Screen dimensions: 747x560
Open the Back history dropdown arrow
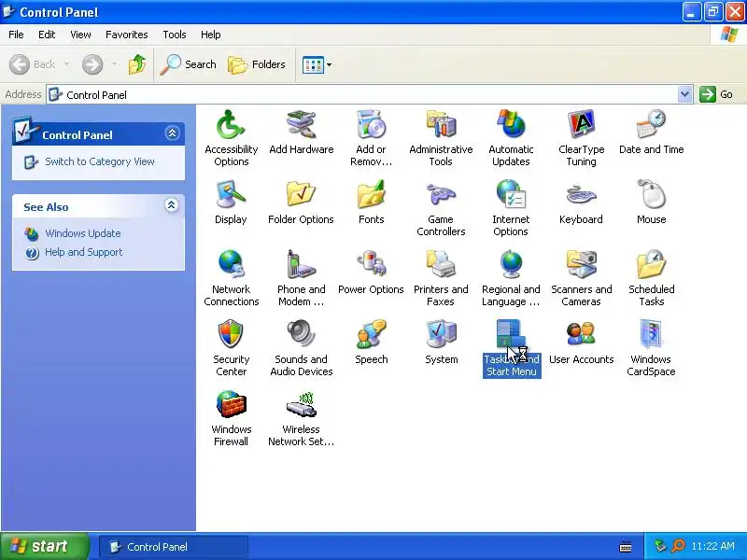pos(66,64)
